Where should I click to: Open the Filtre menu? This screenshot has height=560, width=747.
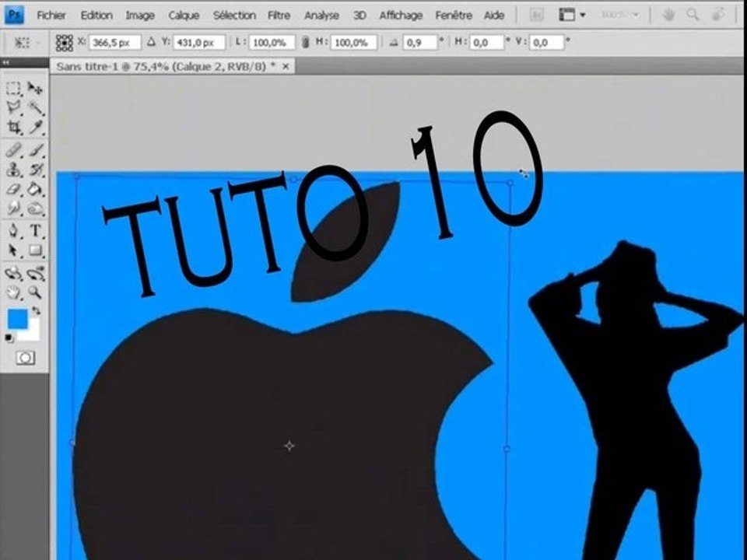pyautogui.click(x=279, y=16)
